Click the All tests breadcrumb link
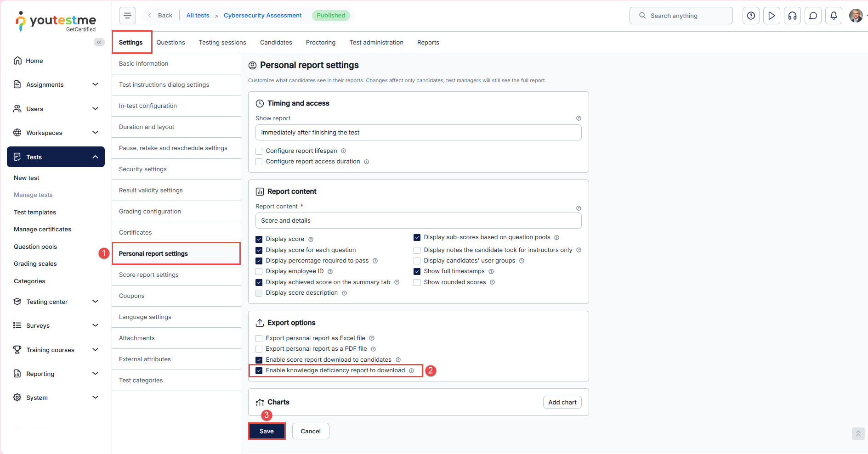Screen dimensions: 868x454 (x=198, y=16)
